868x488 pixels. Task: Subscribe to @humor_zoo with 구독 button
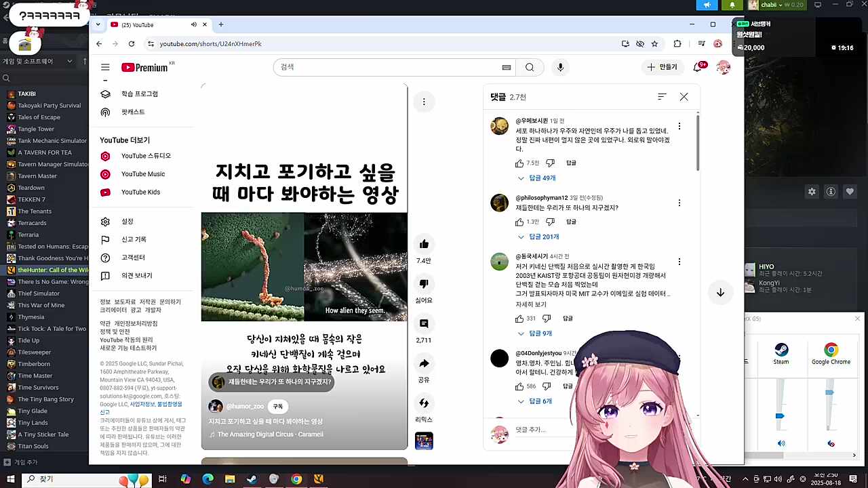[278, 406]
